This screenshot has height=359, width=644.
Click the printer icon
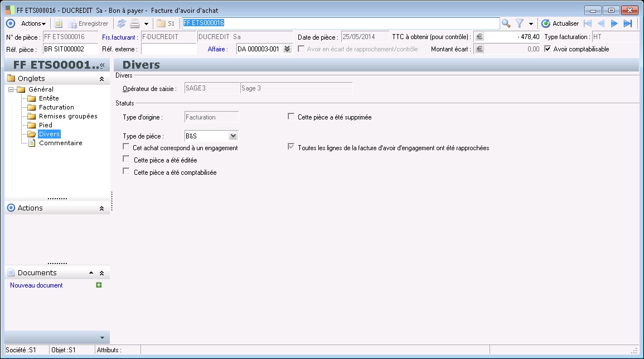(135, 23)
